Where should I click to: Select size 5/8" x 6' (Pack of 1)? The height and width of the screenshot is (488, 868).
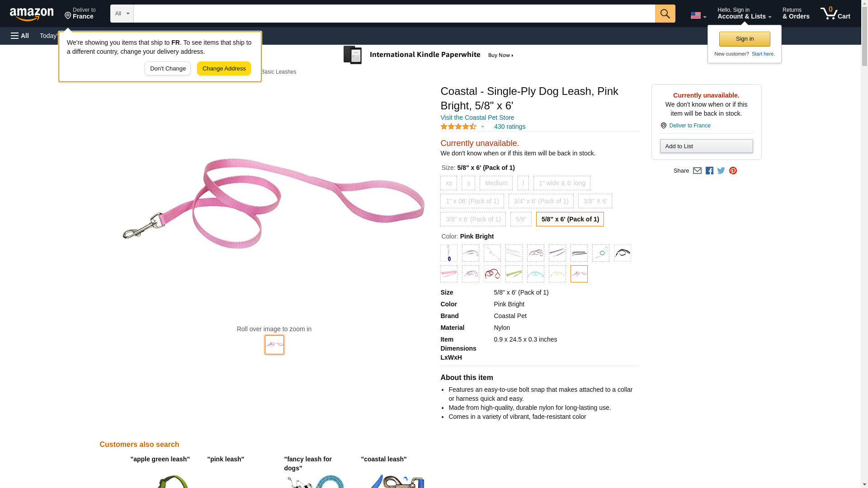[x=570, y=219]
